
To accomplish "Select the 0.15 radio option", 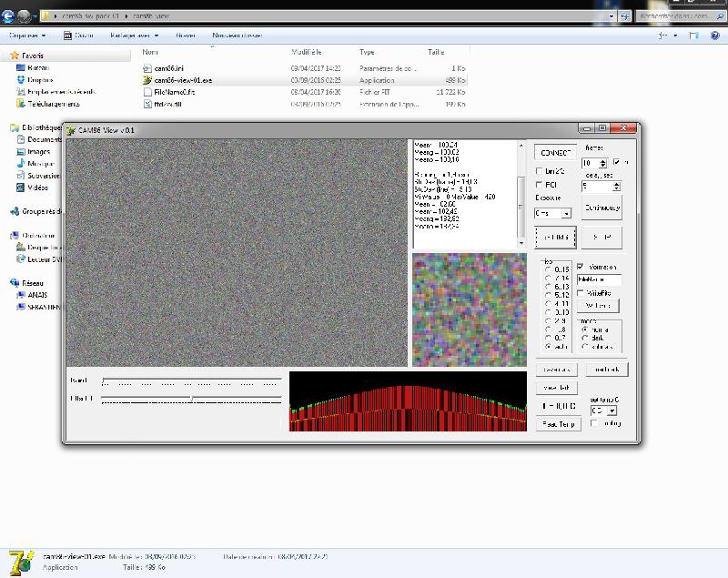I will (x=549, y=269).
